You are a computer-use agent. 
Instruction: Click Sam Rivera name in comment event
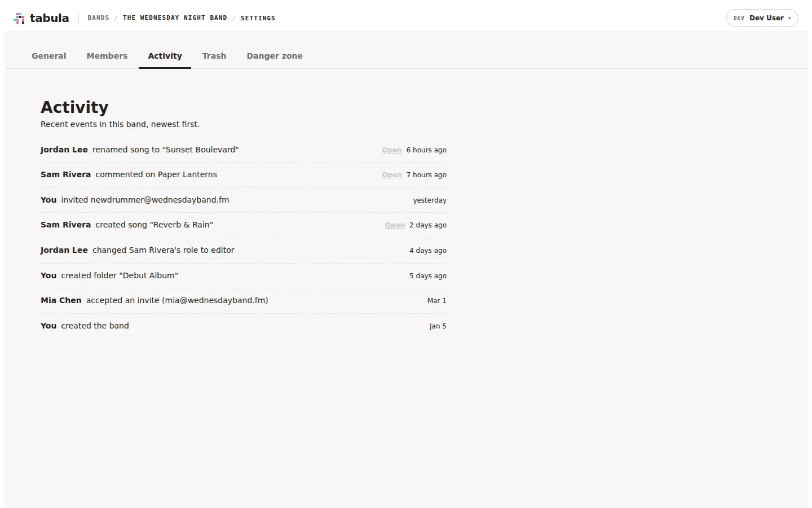(65, 174)
